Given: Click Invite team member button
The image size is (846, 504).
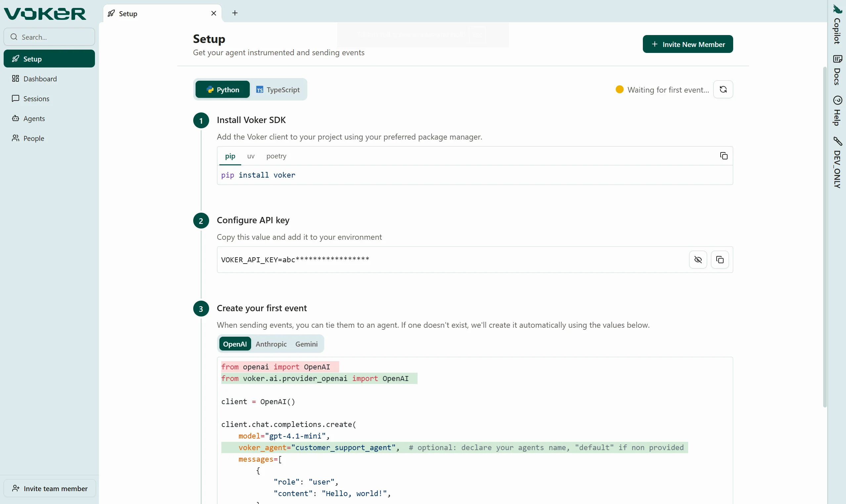Looking at the screenshot, I should coord(50,488).
